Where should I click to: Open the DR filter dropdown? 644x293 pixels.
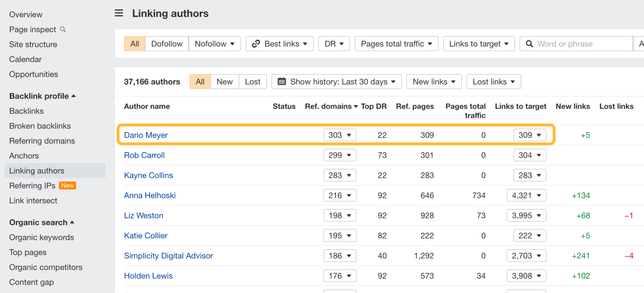tap(334, 44)
